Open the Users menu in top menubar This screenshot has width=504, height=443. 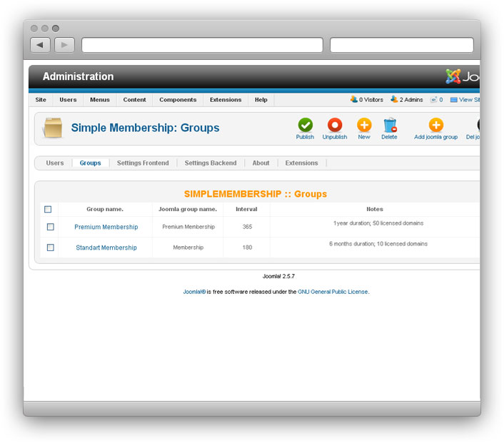tap(68, 100)
